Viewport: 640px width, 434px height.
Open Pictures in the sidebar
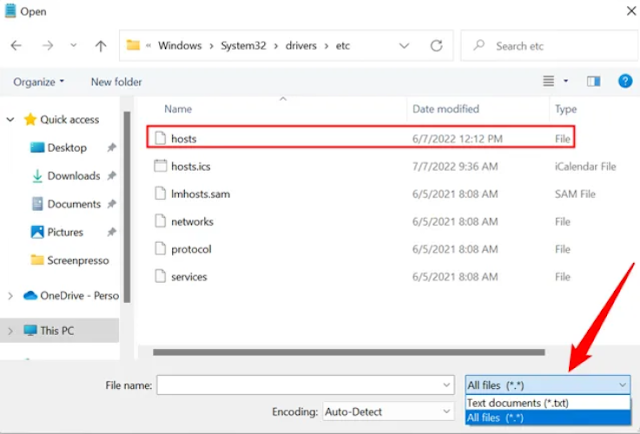click(x=65, y=232)
